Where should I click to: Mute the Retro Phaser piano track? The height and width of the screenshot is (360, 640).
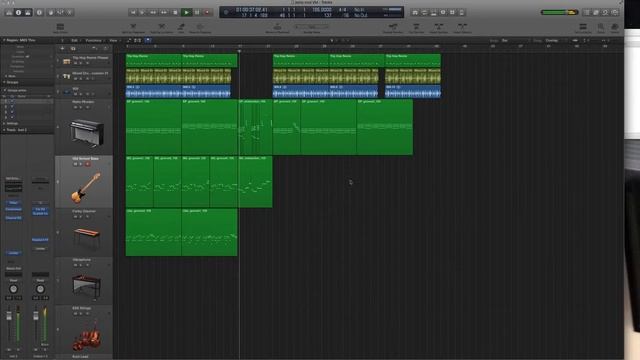pyautogui.click(x=76, y=107)
